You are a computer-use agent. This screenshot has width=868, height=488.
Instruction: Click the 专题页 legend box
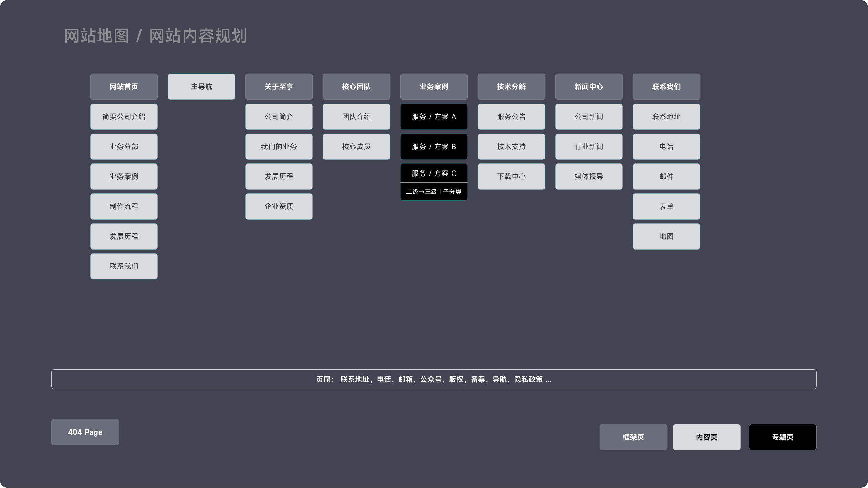(x=782, y=437)
